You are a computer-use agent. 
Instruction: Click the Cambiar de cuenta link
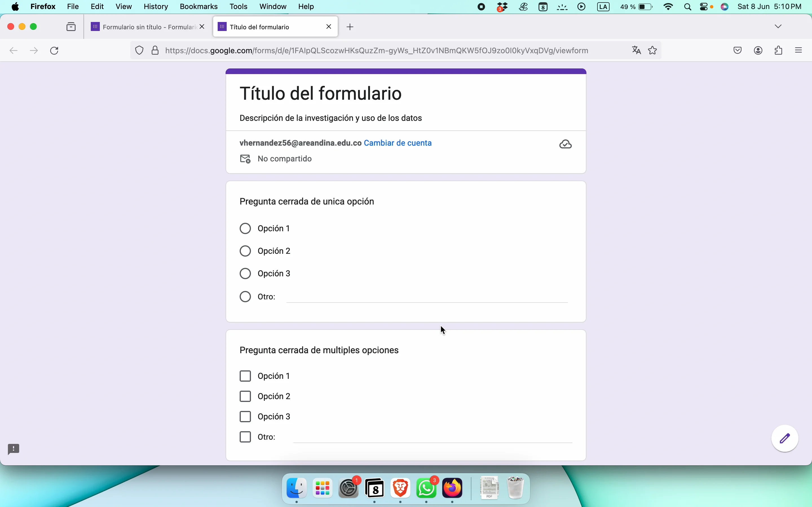click(x=398, y=143)
